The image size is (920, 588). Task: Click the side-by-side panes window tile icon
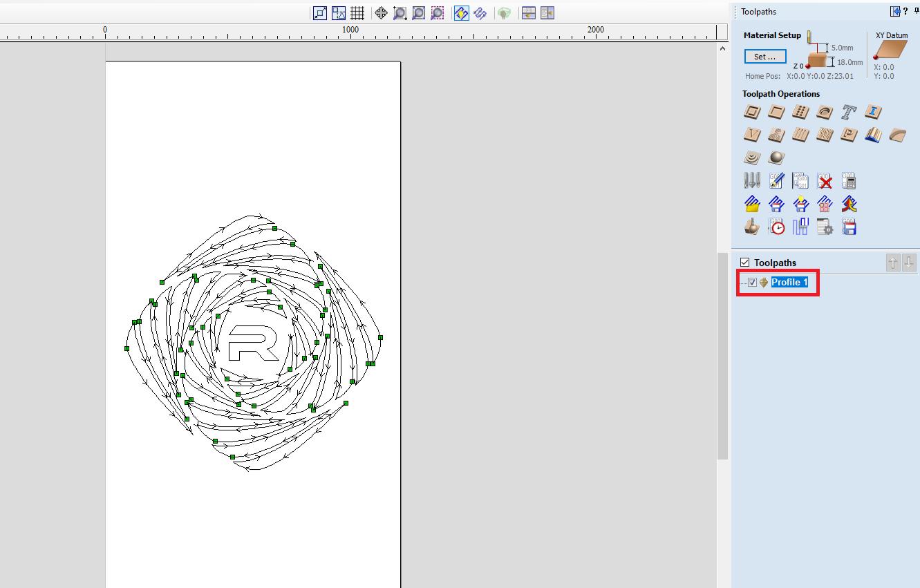pyautogui.click(x=547, y=13)
